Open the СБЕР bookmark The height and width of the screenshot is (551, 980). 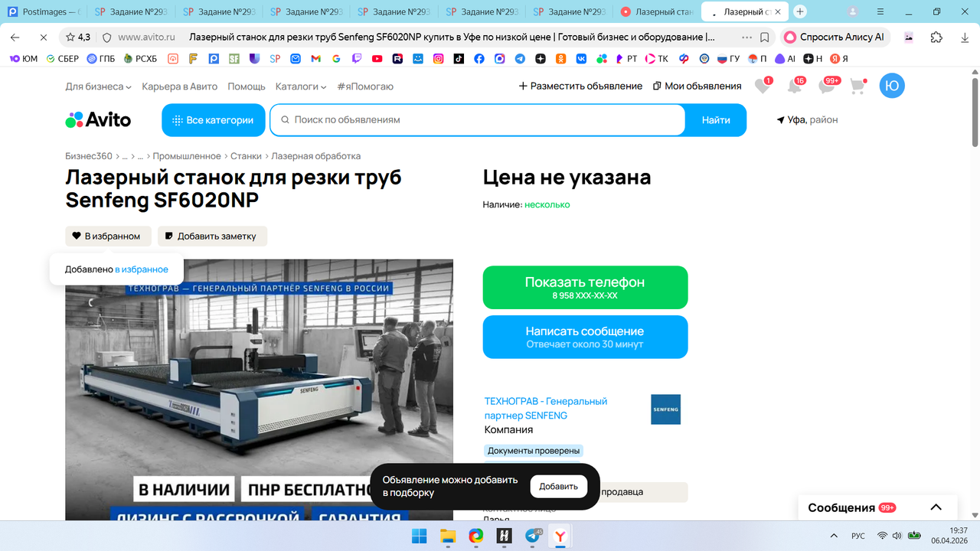[x=63, y=58]
